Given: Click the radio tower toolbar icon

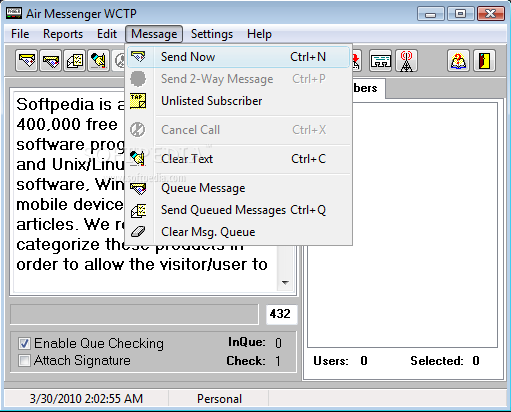Looking at the screenshot, I should 406,61.
